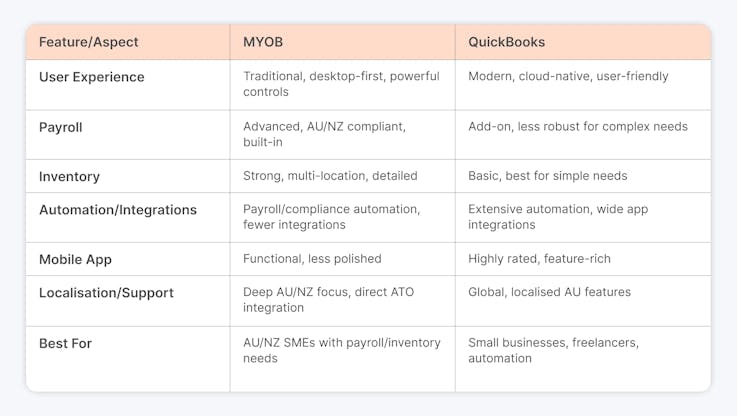The width and height of the screenshot is (737, 416).
Task: Click 'Traditional, desktop-first, powerful controls' cell
Action: (x=341, y=84)
